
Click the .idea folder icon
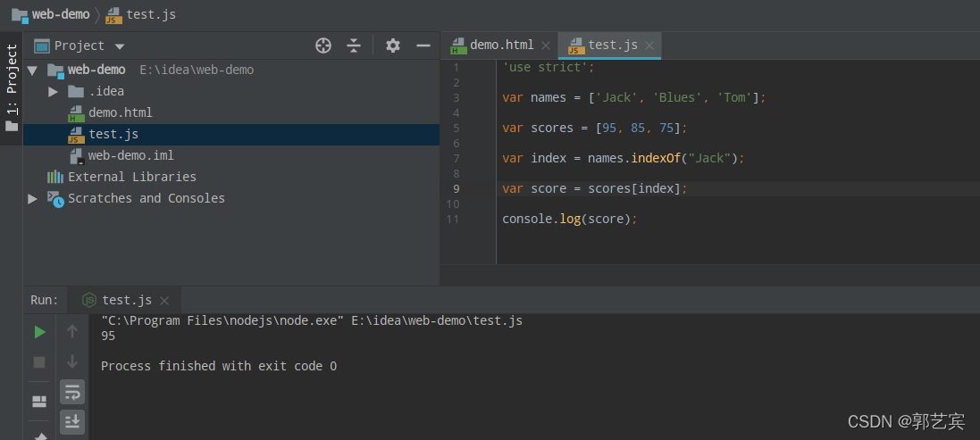[x=76, y=92]
